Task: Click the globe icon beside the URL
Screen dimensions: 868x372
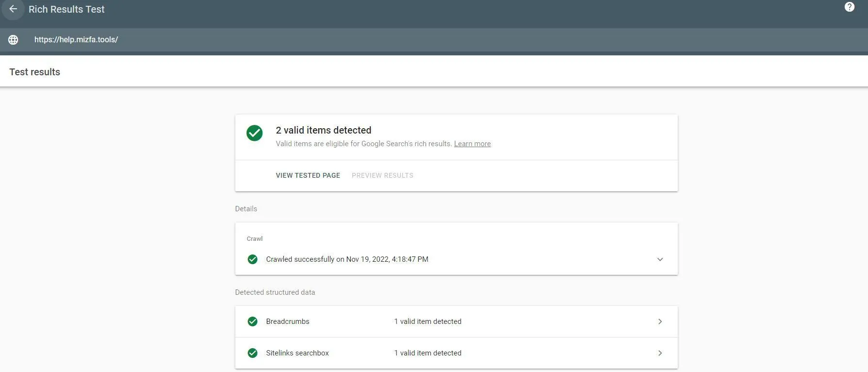Action: (x=13, y=40)
